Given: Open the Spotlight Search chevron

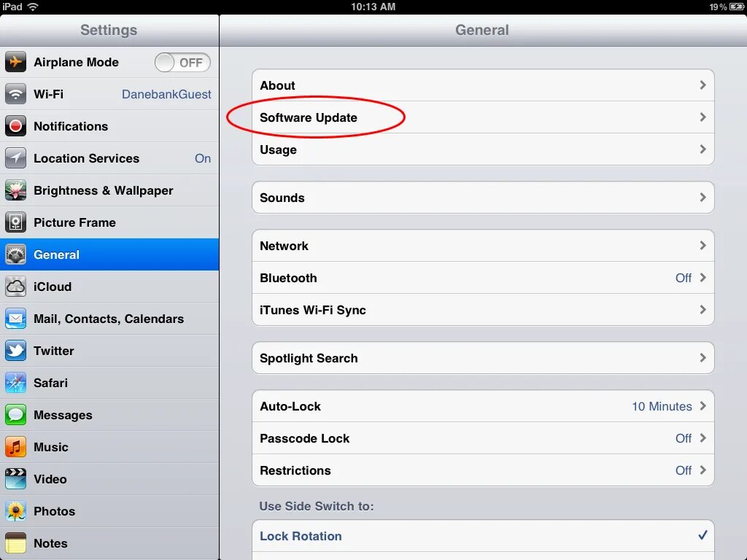Looking at the screenshot, I should point(703,357).
